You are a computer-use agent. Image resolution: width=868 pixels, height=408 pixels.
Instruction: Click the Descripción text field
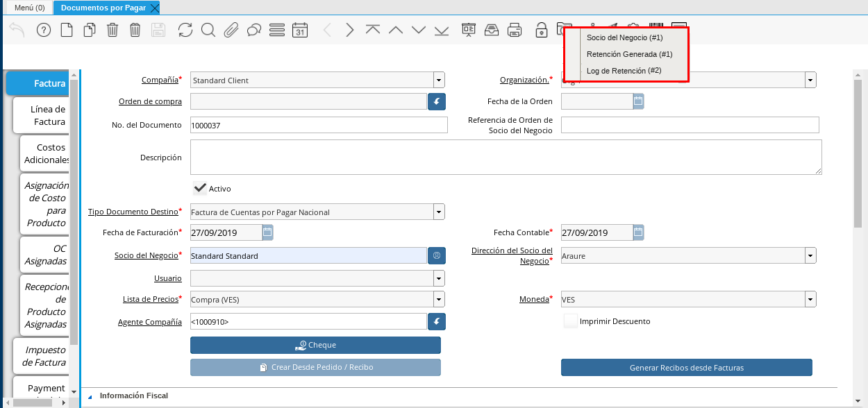coord(506,158)
